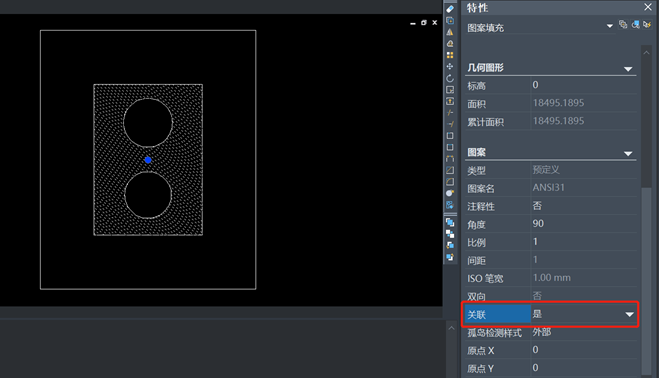This screenshot has height=378, width=659.
Task: Open Quick Select with the lightning icon
Action: click(x=647, y=25)
